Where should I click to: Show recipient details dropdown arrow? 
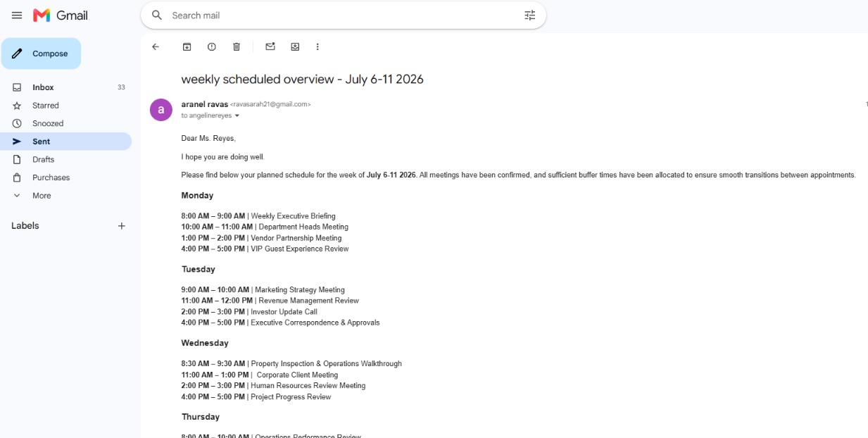(x=237, y=115)
